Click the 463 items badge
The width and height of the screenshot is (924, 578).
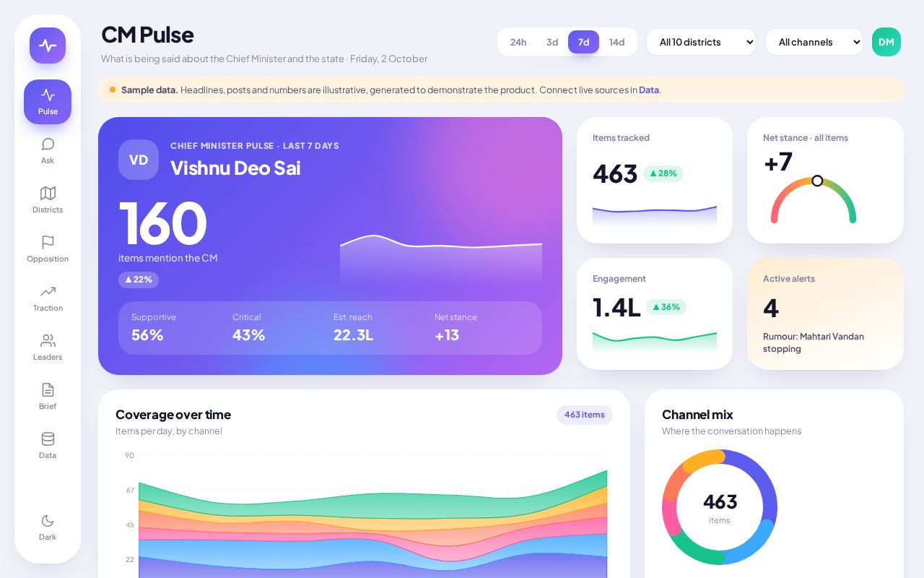coord(585,415)
